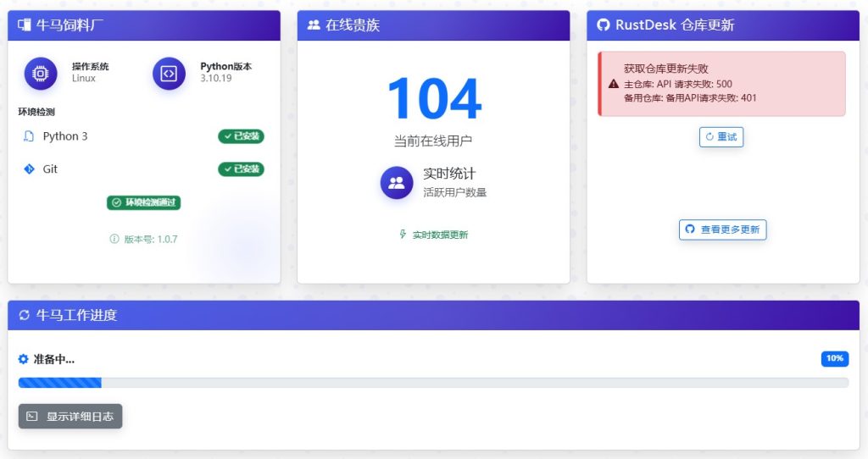Click the 重试 retry button
Image resolution: width=868 pixels, height=459 pixels.
pyautogui.click(x=721, y=137)
